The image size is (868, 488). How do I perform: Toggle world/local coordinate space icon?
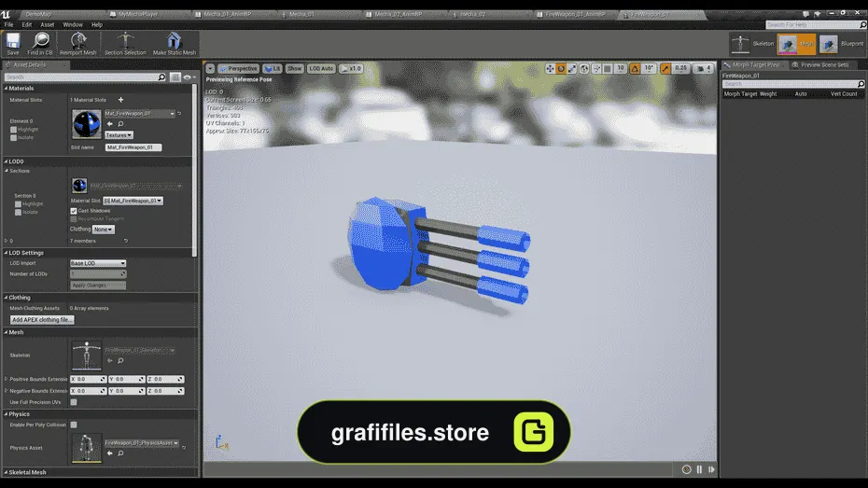(x=584, y=69)
